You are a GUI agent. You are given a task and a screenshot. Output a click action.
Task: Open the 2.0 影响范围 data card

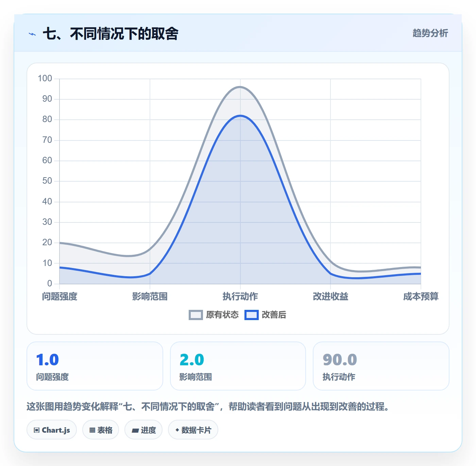238,366
